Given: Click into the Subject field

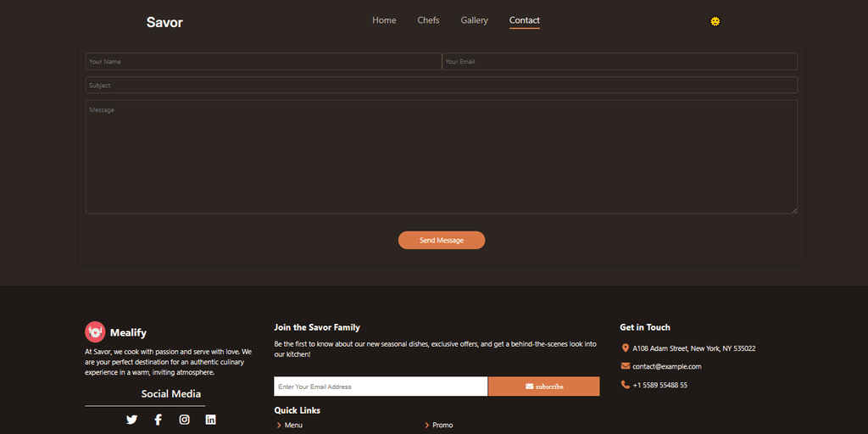Looking at the screenshot, I should point(441,86).
